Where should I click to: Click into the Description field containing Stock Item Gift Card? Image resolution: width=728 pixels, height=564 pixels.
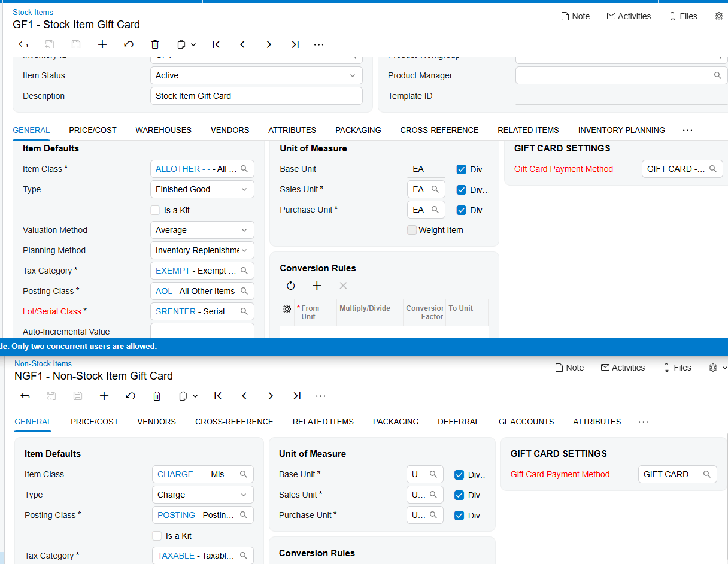(x=256, y=96)
